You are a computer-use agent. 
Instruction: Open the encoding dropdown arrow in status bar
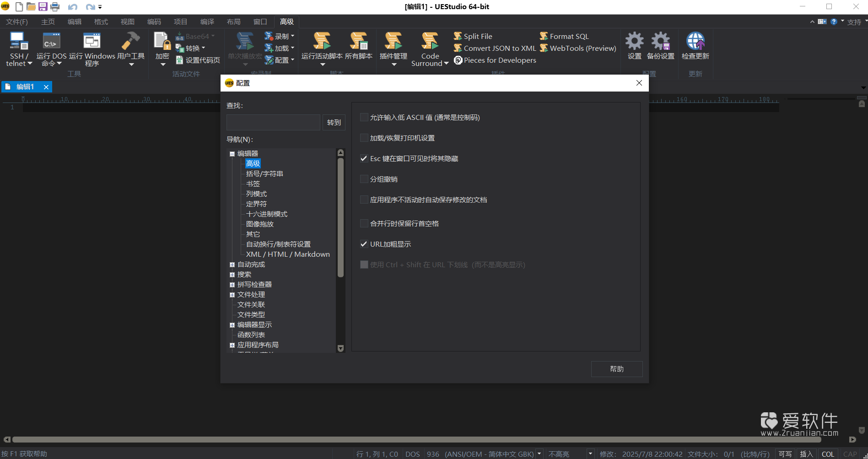pyautogui.click(x=539, y=454)
